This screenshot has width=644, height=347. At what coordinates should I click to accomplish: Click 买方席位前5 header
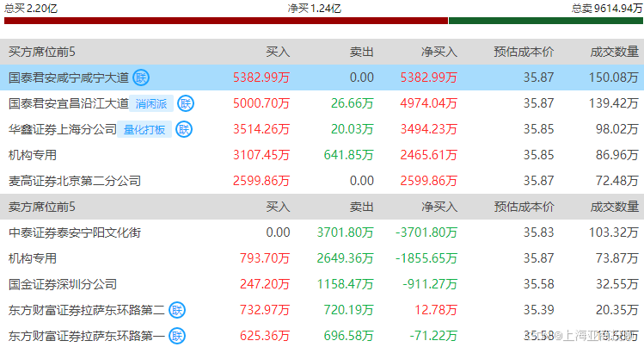click(x=42, y=52)
